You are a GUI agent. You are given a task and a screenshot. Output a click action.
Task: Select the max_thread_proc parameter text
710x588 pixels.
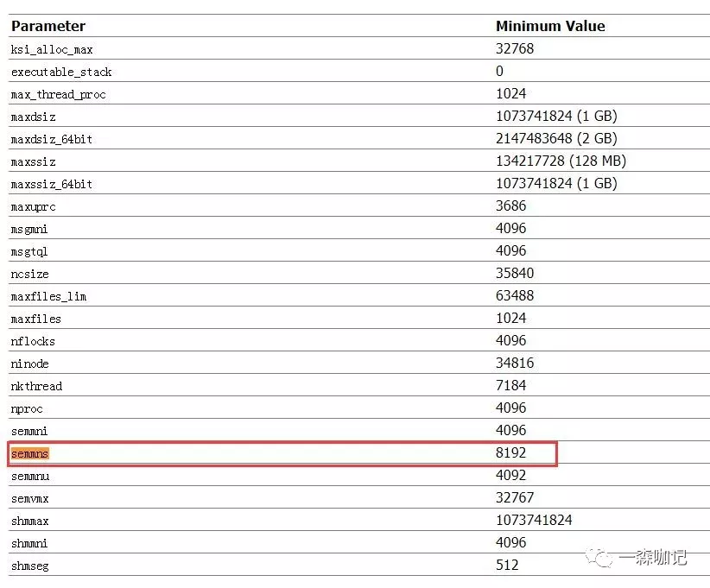pyautogui.click(x=59, y=94)
